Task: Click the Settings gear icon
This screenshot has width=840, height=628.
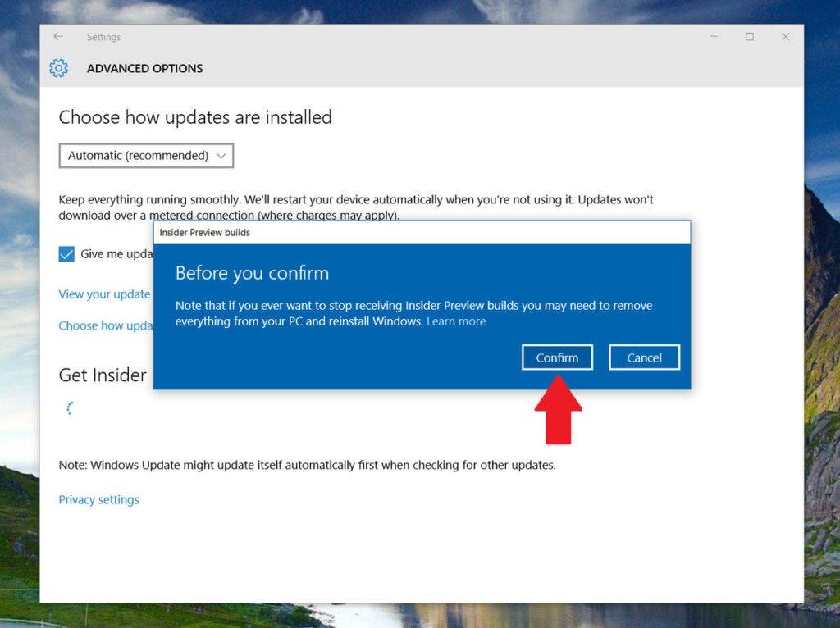Action: (x=58, y=68)
